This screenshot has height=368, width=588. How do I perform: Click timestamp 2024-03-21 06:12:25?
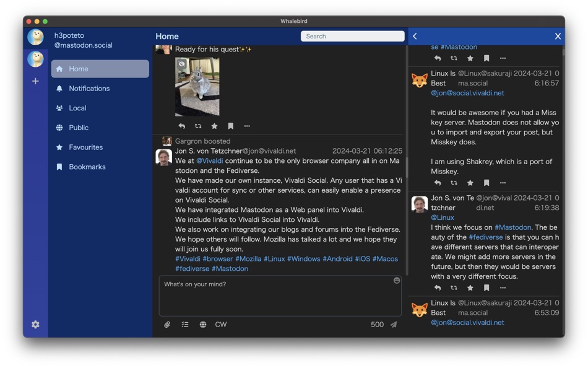(367, 151)
